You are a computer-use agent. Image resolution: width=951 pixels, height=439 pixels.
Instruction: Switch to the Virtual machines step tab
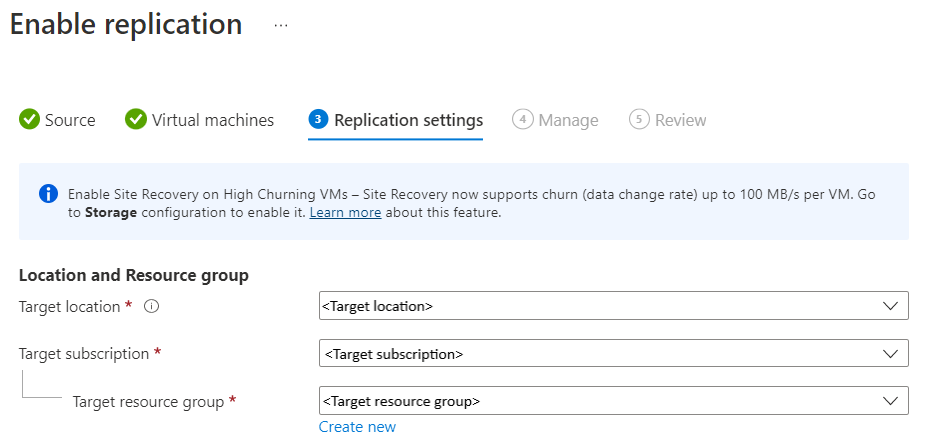pyautogui.click(x=212, y=120)
